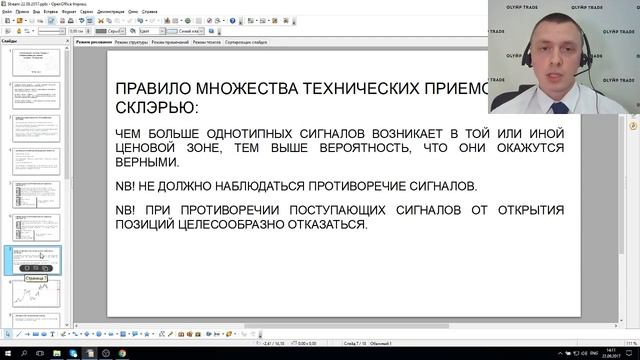The width and height of the screenshot is (640, 360).
Task: Pick the Rectangle drawing tool
Action: pyautogui.click(x=36, y=334)
